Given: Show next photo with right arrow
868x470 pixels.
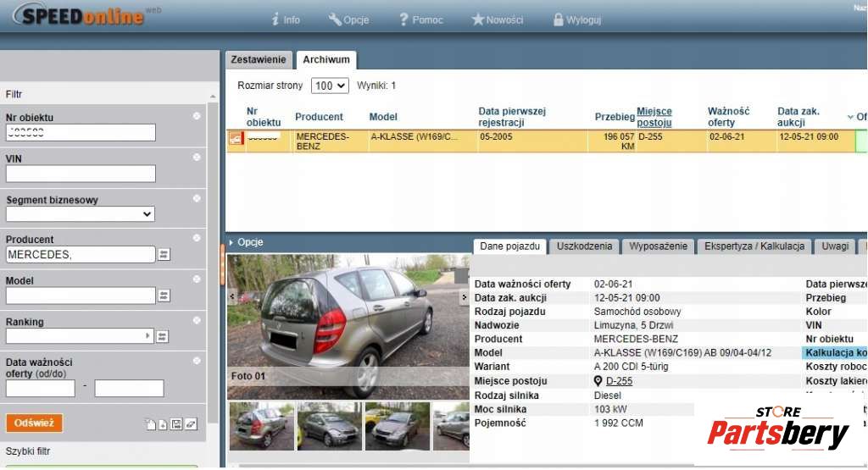Looking at the screenshot, I should pyautogui.click(x=464, y=297).
